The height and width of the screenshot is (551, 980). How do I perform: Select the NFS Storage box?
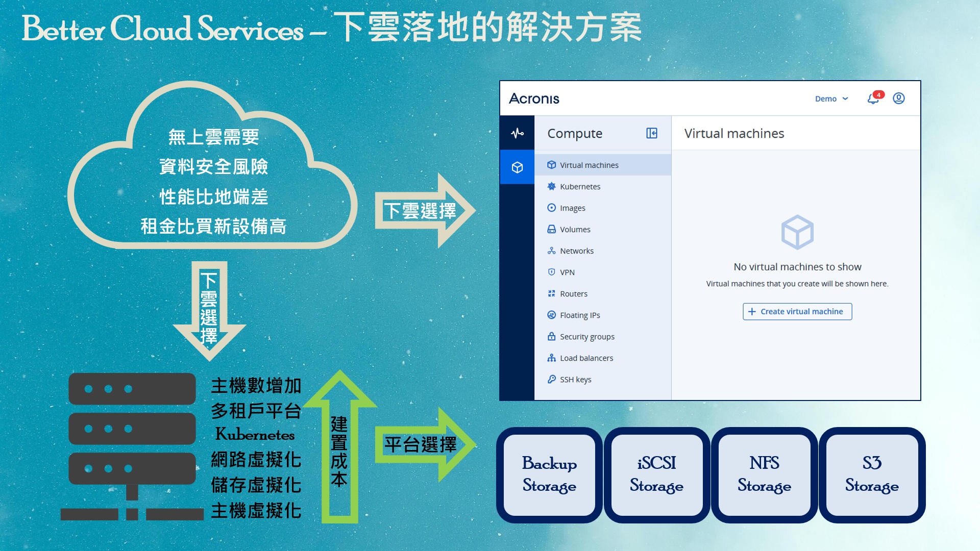[x=764, y=474]
